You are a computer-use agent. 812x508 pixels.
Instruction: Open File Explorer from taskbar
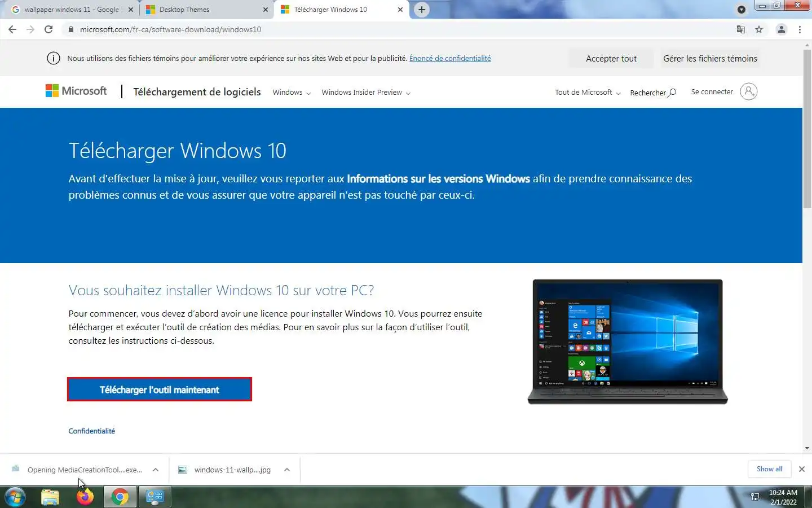coord(50,497)
